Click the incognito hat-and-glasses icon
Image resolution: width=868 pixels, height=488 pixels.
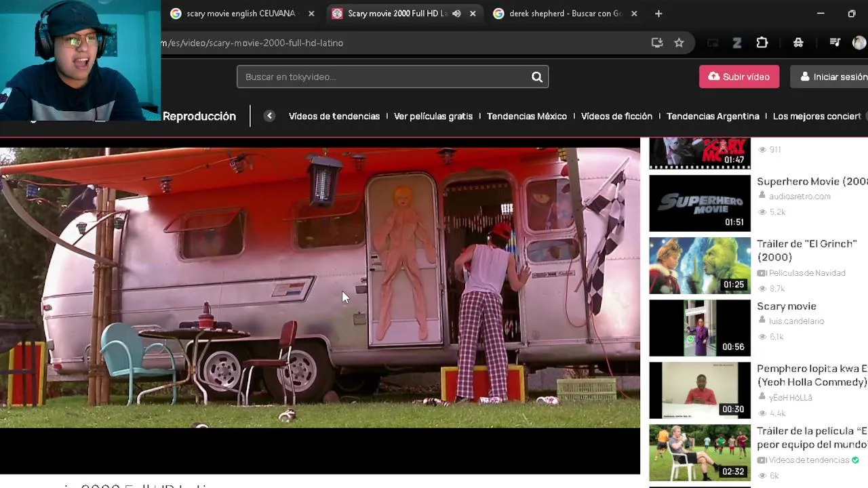[x=798, y=43]
